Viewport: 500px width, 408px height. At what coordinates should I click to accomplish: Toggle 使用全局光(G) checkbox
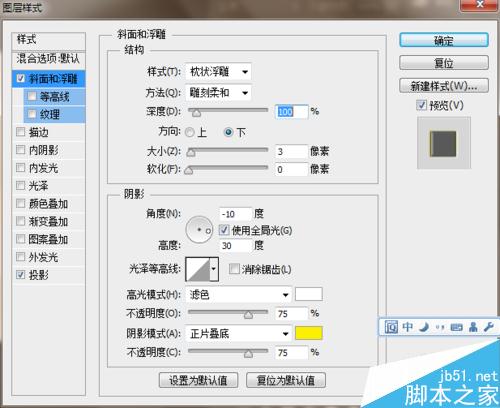pyautogui.click(x=224, y=230)
